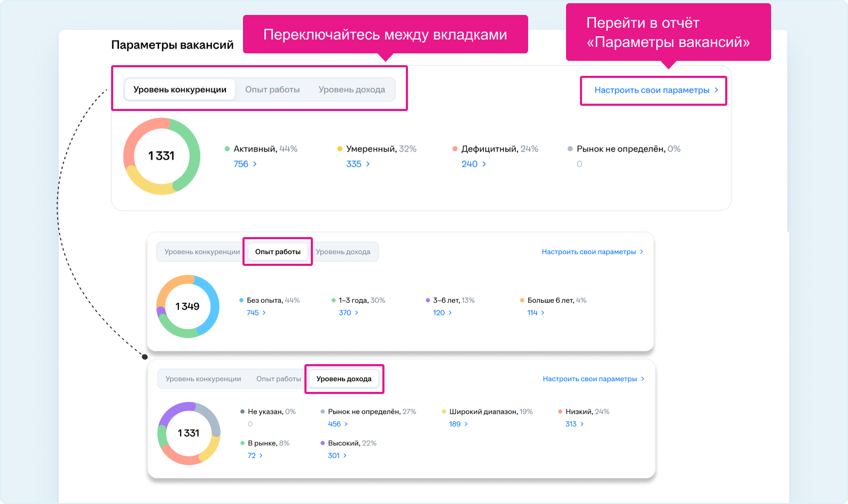Click the chevron beside 114 'Больше 6 лет'
The width and height of the screenshot is (848, 504).
(543, 313)
